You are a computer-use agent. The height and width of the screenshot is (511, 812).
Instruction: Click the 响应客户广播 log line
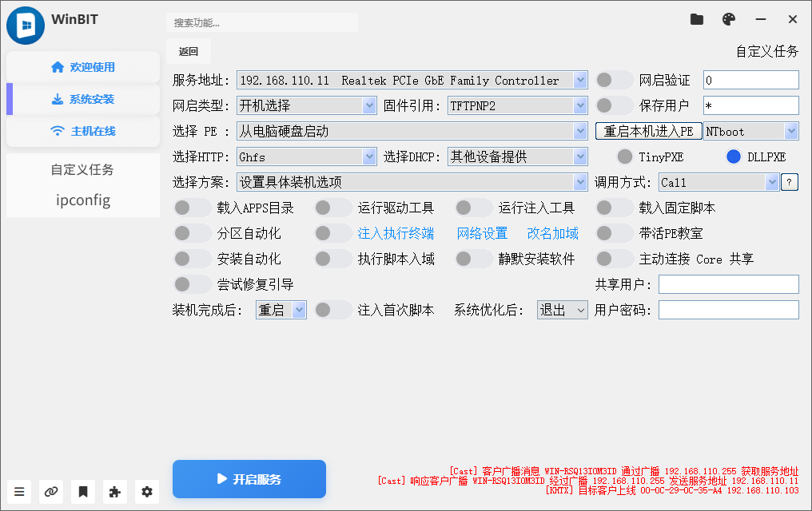[588, 481]
